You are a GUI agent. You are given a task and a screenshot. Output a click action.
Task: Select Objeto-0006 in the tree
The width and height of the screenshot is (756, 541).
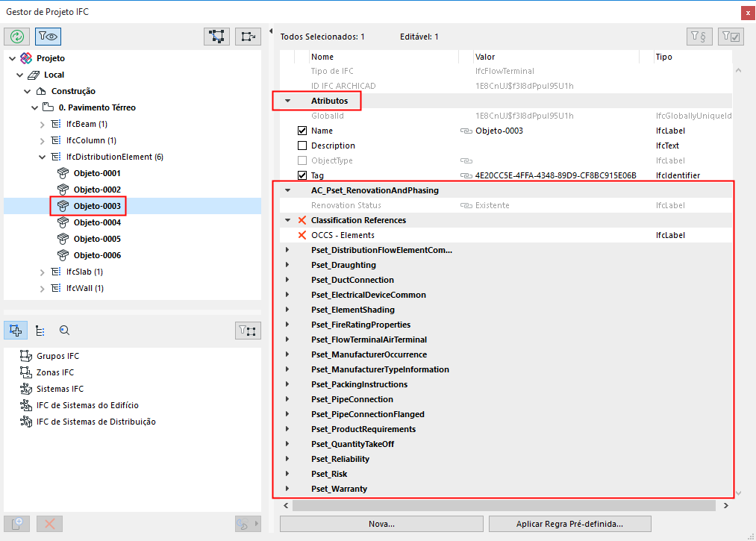coord(98,255)
